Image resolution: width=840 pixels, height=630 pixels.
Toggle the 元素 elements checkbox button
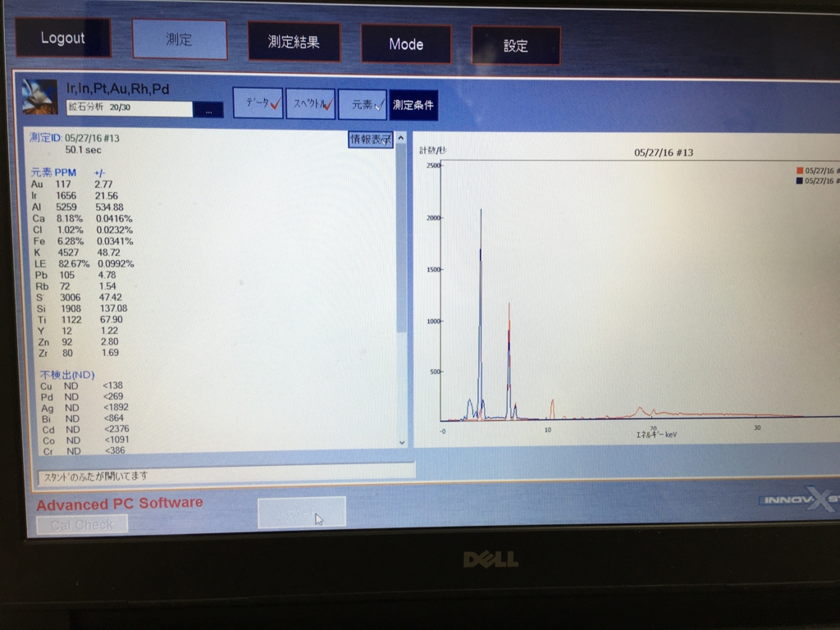pyautogui.click(x=363, y=104)
